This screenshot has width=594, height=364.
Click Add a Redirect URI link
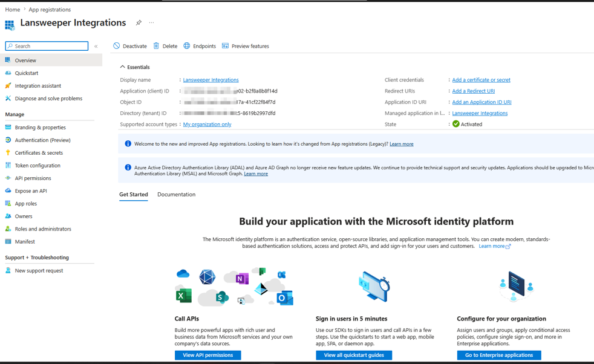pyautogui.click(x=473, y=91)
